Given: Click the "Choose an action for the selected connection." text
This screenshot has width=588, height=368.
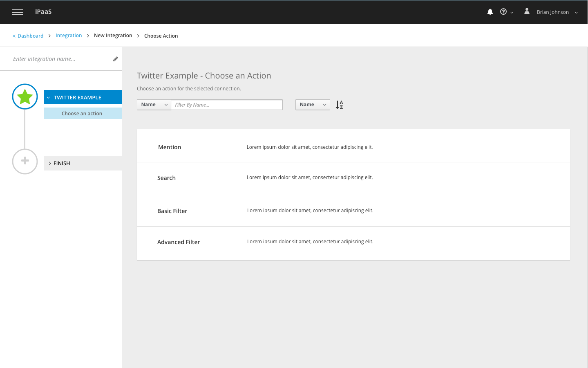Looking at the screenshot, I should (x=189, y=89).
